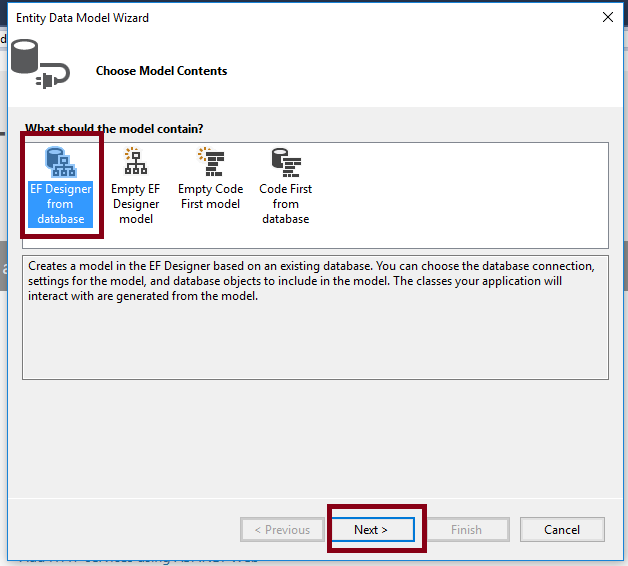
Task: Pick the Empty Code First model icon
Action: pyautogui.click(x=211, y=161)
